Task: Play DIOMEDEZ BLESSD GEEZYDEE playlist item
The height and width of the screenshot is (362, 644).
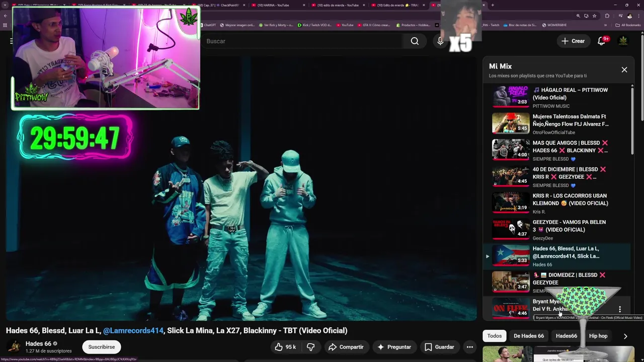Action: (556, 282)
